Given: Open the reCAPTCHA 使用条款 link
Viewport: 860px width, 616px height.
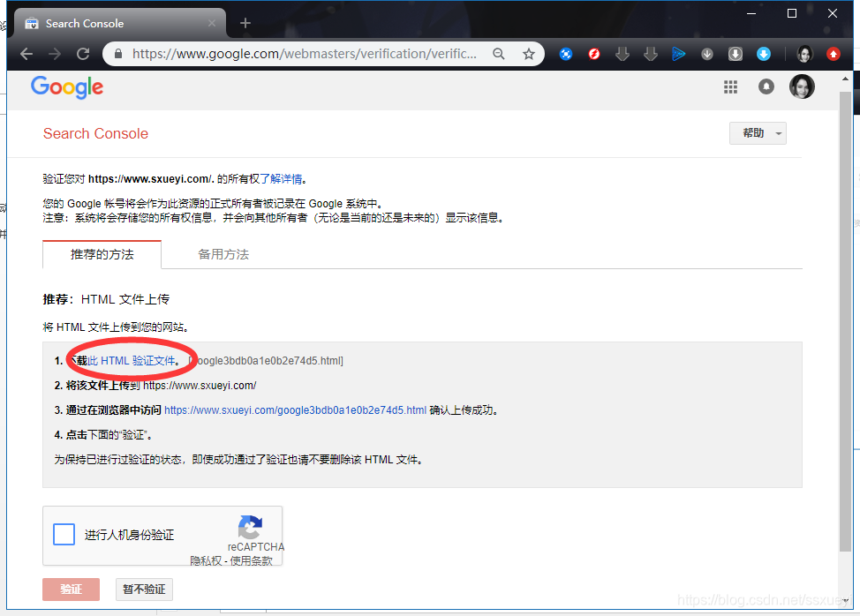Looking at the screenshot, I should click(251, 560).
